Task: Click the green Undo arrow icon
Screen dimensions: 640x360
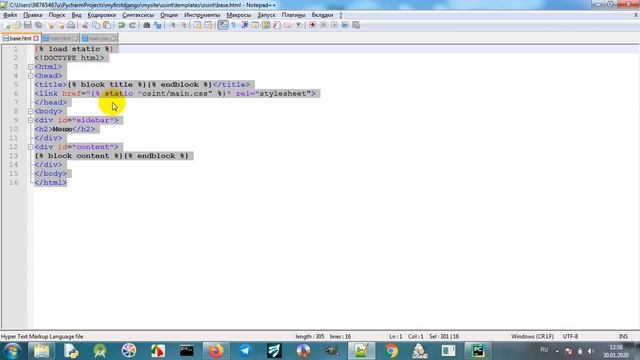Action: pos(121,25)
